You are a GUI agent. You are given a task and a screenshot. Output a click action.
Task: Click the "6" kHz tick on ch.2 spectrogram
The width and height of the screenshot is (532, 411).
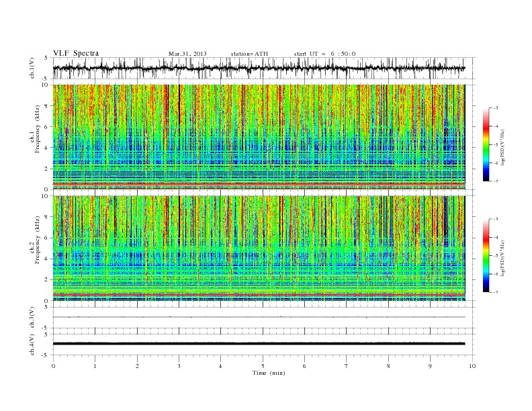[x=47, y=238]
